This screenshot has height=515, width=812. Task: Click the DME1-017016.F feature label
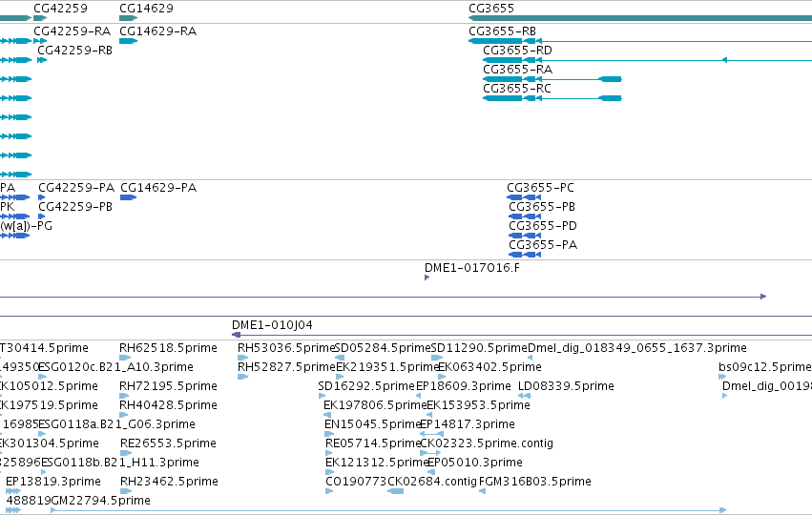point(472,268)
